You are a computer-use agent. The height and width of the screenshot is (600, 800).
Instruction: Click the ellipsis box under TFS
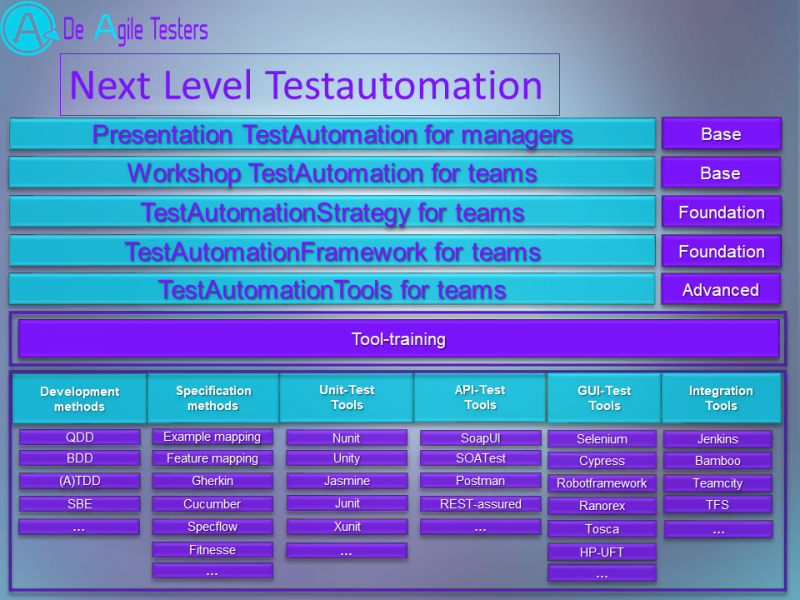[718, 529]
